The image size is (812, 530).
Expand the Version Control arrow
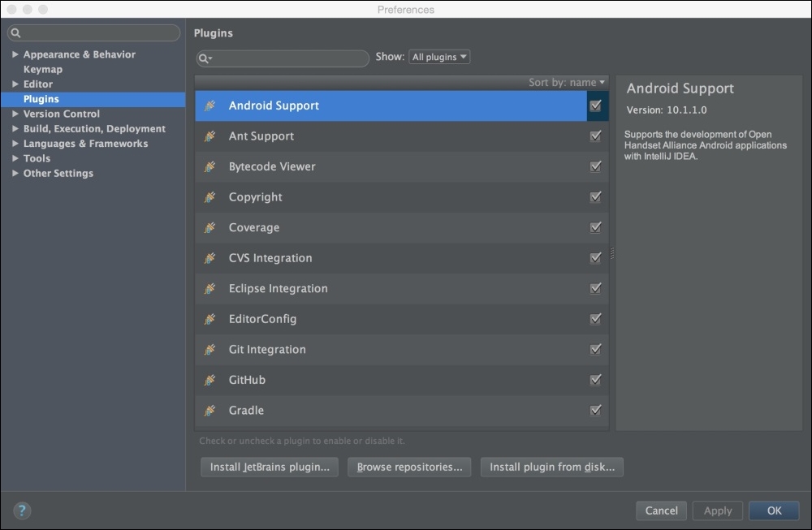pos(15,114)
